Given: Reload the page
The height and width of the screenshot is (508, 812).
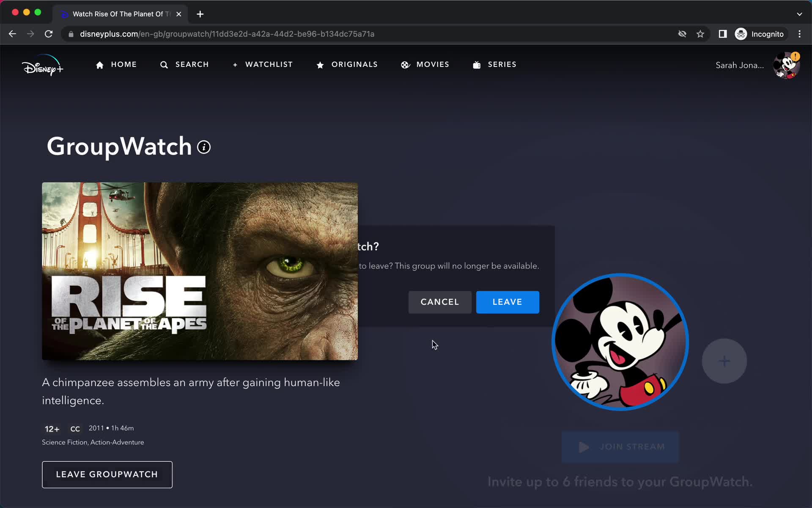Looking at the screenshot, I should pyautogui.click(x=49, y=34).
